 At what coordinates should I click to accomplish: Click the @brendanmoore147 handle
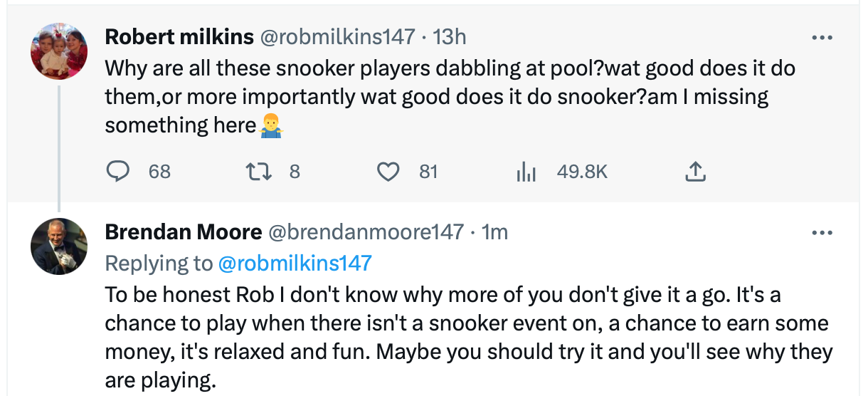(x=366, y=232)
